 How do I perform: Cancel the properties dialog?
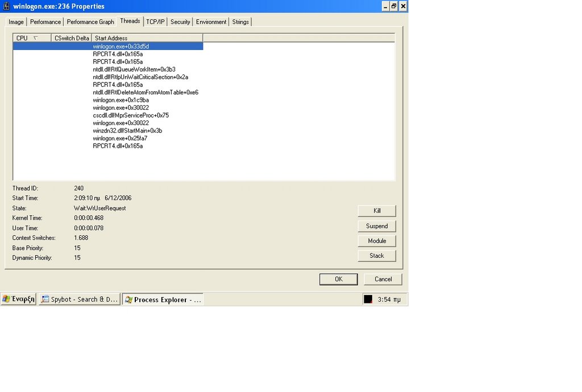coord(383,280)
